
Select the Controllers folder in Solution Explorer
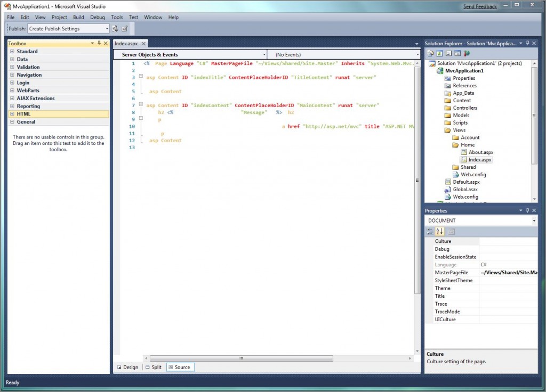(x=465, y=108)
